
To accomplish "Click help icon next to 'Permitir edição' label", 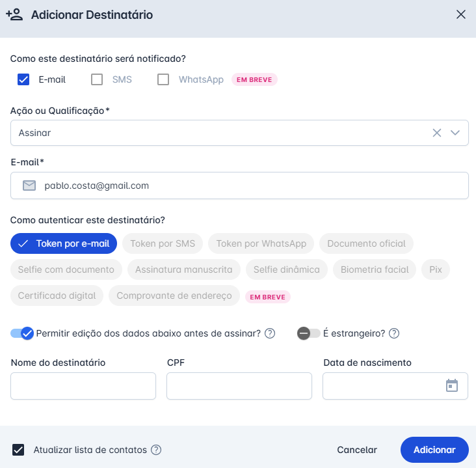I will click(x=270, y=333).
